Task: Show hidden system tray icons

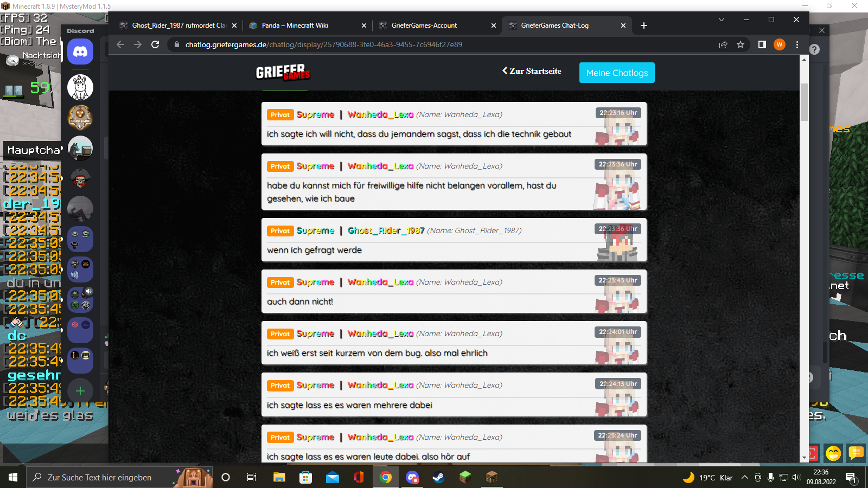Action: (745, 477)
